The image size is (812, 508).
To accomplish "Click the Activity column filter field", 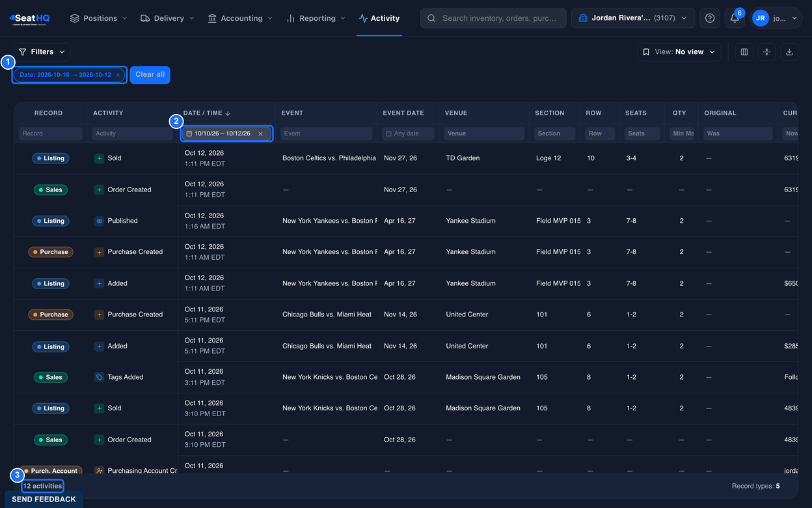I will (x=133, y=134).
